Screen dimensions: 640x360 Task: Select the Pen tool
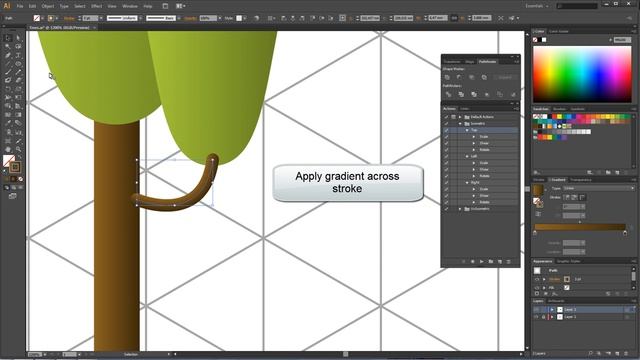[8, 55]
